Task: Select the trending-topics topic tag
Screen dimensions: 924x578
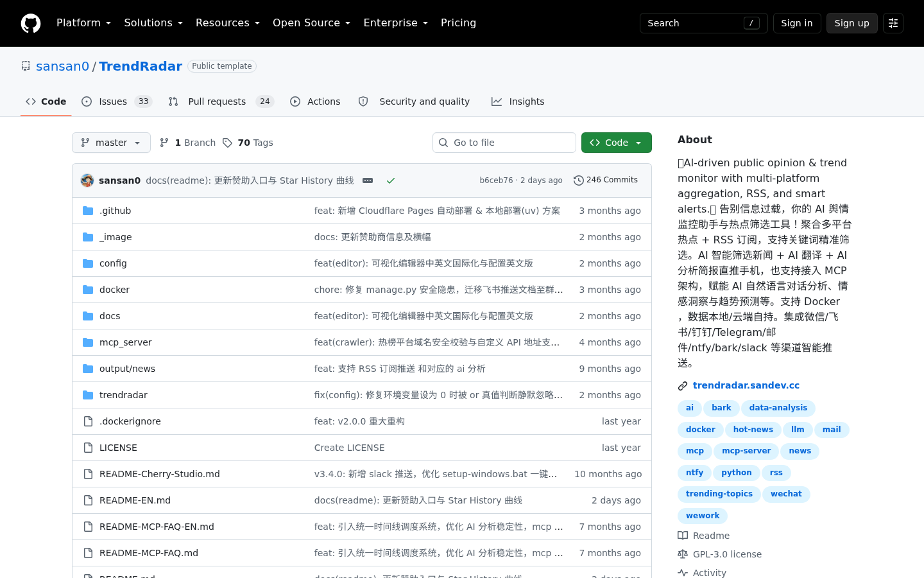Action: tap(719, 494)
